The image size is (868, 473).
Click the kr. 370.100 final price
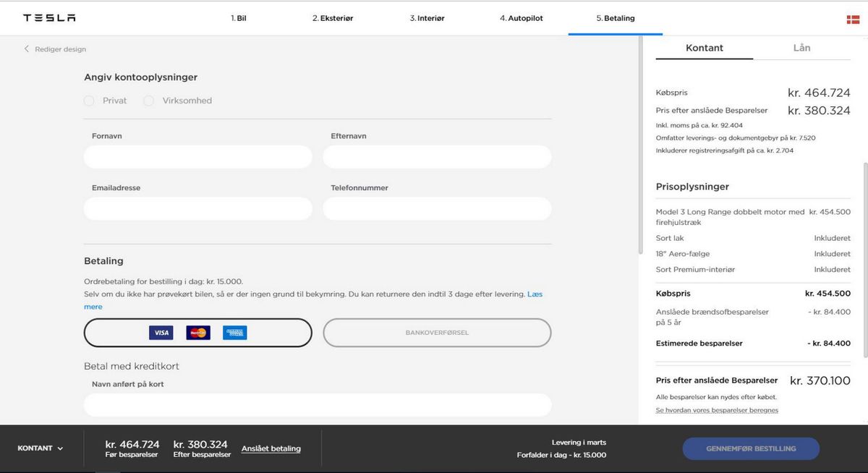[820, 380]
